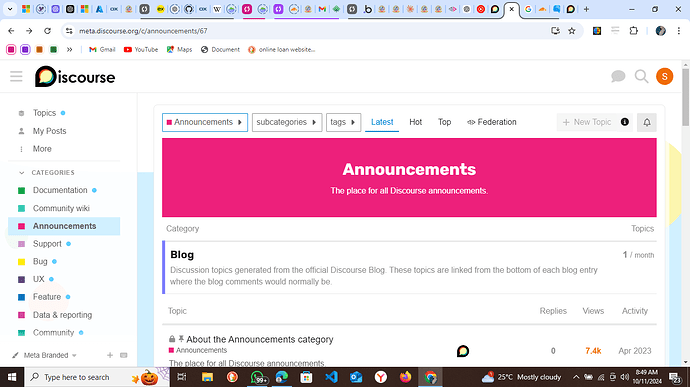Open the Bug category

click(x=40, y=262)
